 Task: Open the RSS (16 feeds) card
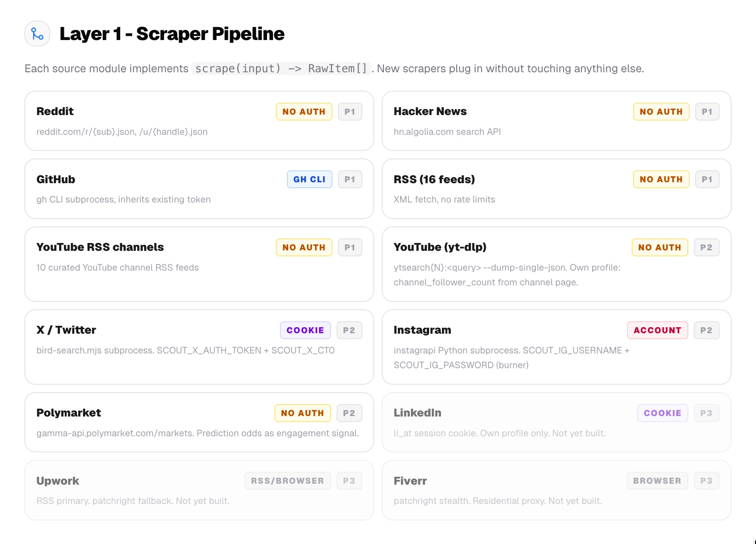click(556, 189)
